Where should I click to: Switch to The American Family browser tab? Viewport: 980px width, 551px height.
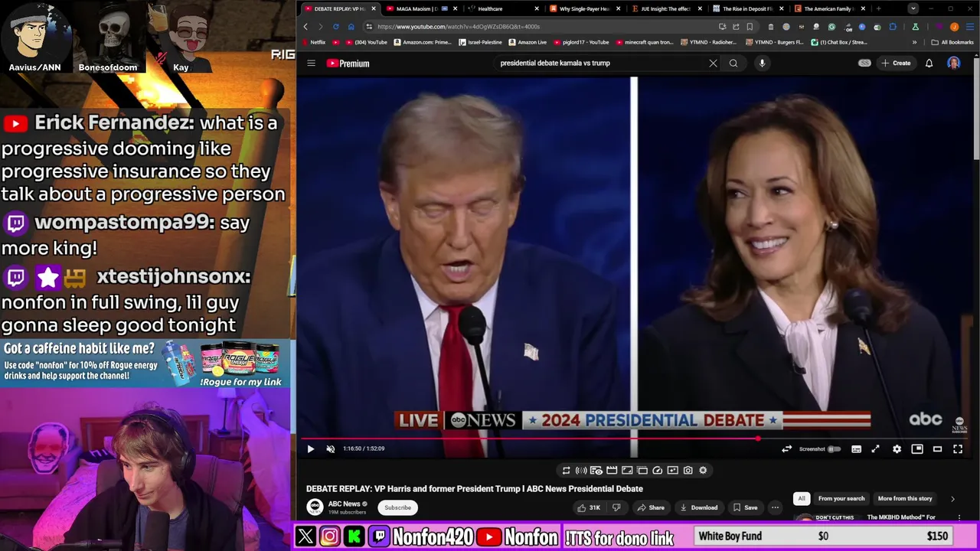tap(828, 8)
